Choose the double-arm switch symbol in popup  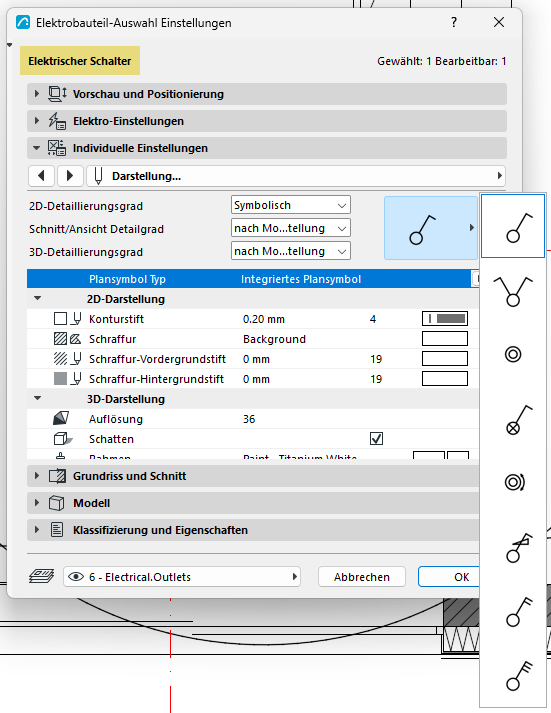(x=513, y=291)
